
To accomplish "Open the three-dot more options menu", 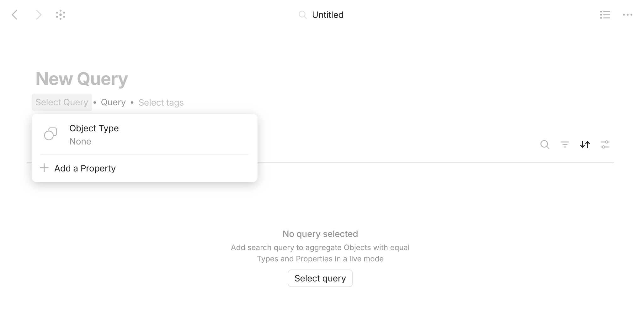I will click(627, 15).
